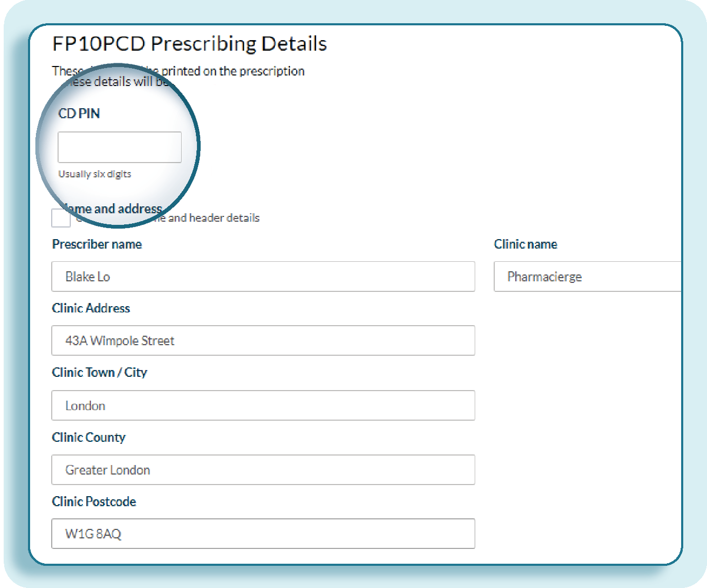Select the Clinic Postcode field with W1G 8AQ
Viewport: 707px width, 588px height.
(263, 534)
